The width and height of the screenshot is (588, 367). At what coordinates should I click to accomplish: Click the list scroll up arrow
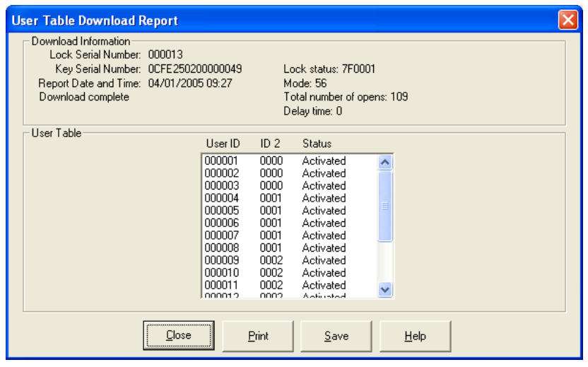[385, 162]
